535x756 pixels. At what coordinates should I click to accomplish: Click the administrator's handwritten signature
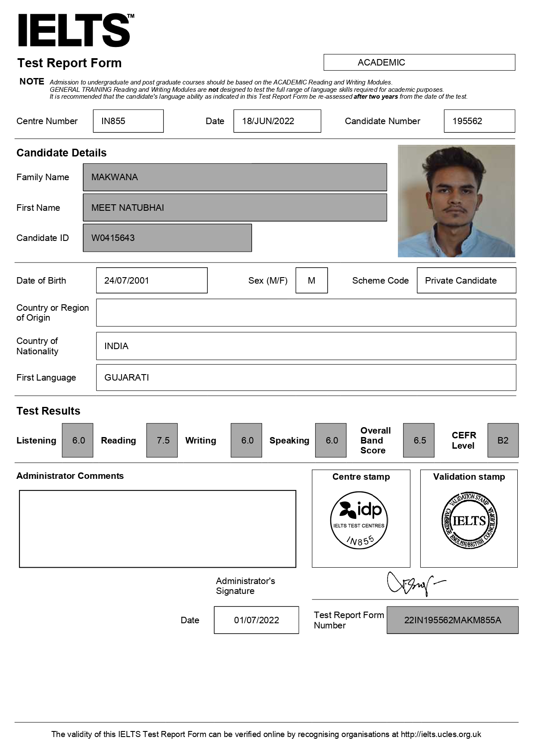click(x=415, y=584)
